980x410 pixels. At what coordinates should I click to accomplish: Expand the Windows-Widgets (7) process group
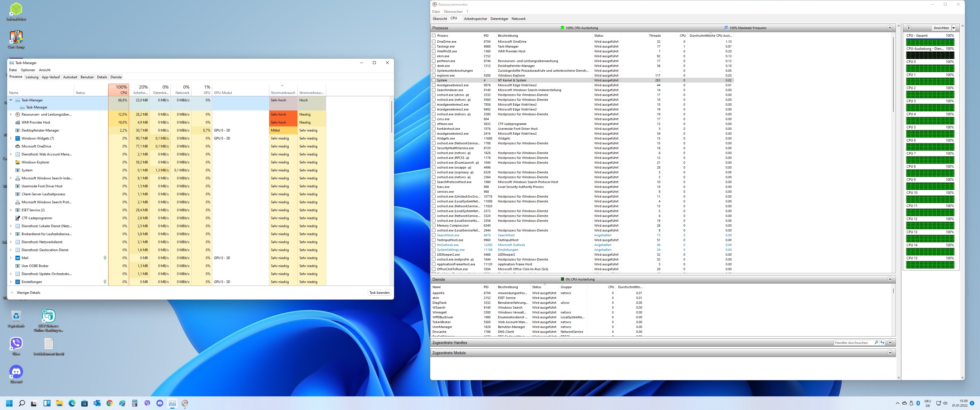click(x=11, y=138)
